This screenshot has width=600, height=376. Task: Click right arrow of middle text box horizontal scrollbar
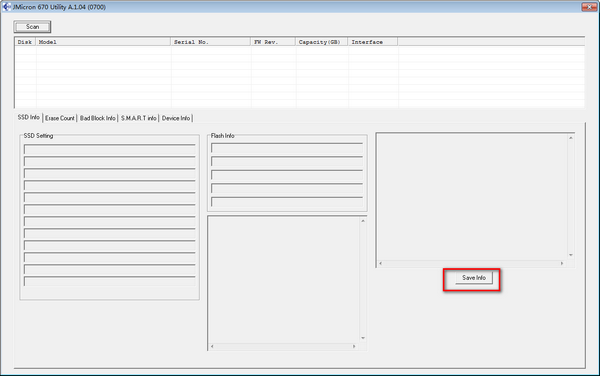[x=354, y=347]
